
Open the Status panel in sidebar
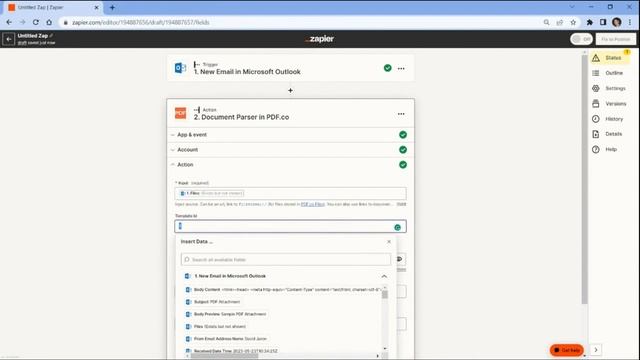(610, 58)
